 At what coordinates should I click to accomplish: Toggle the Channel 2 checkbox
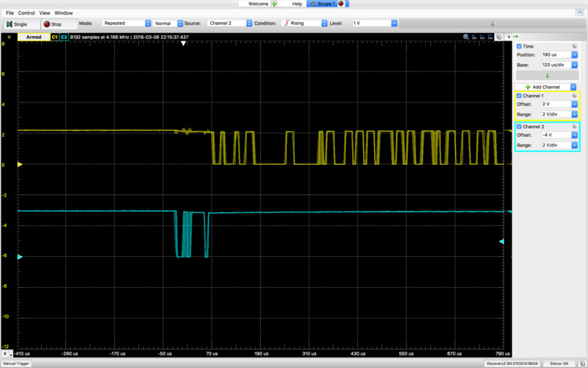point(519,127)
